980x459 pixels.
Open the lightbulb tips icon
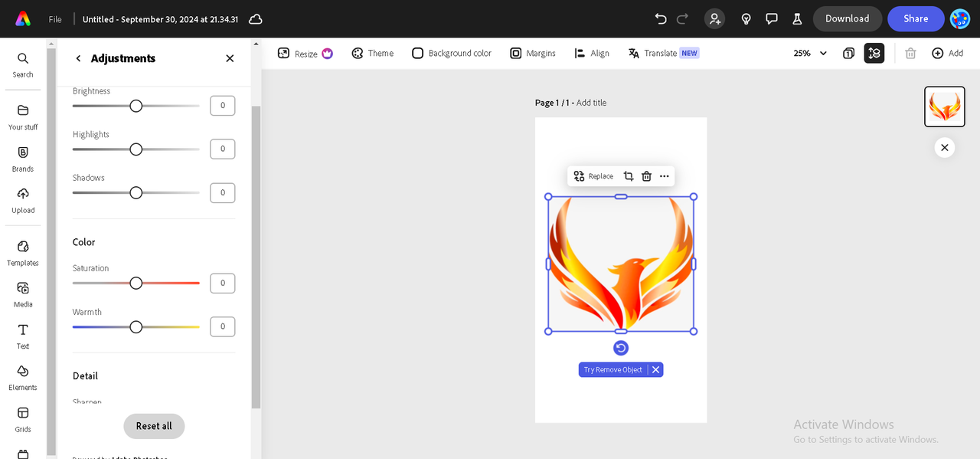[x=746, y=18]
